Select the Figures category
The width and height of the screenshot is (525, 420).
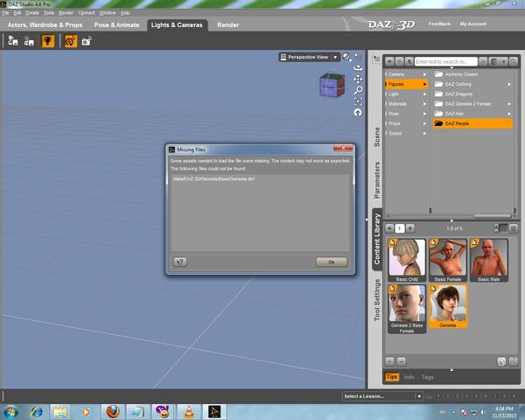[x=406, y=84]
